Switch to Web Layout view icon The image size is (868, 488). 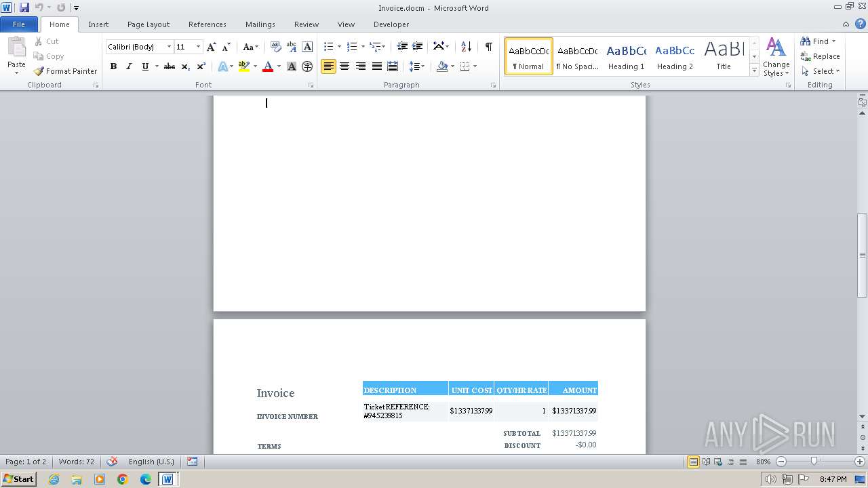pos(718,462)
